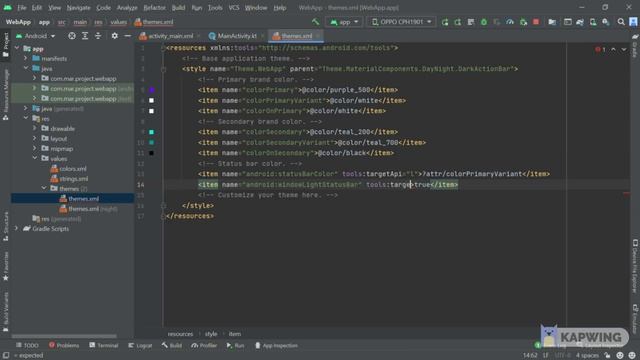Click Expand All in project panel
The width and height of the screenshot is (640, 360).
[85, 36]
